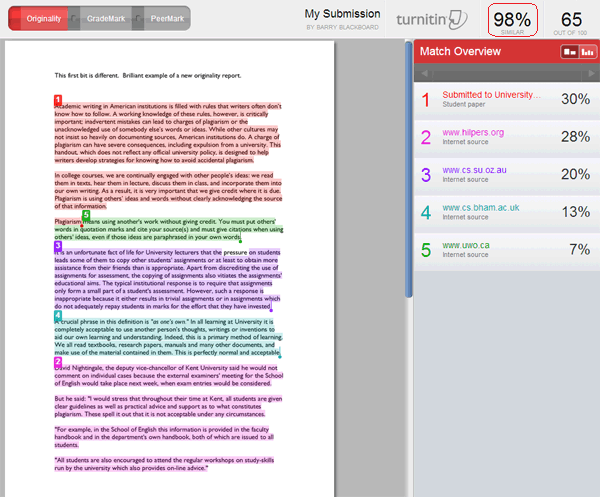Image resolution: width=600 pixels, height=497 pixels.
Task: Click red match marker 1 in document
Action: 58,99
